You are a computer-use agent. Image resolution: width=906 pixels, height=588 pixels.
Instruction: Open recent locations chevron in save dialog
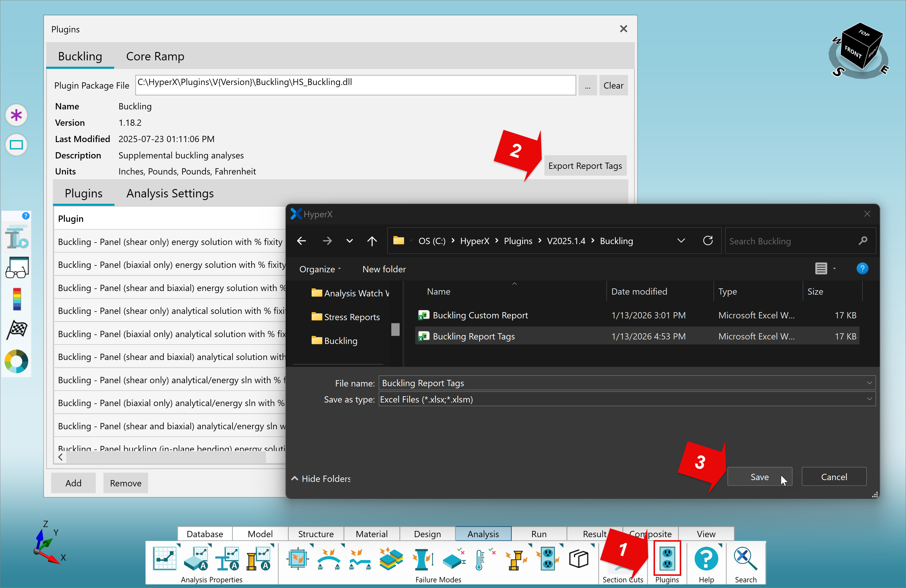coord(349,241)
